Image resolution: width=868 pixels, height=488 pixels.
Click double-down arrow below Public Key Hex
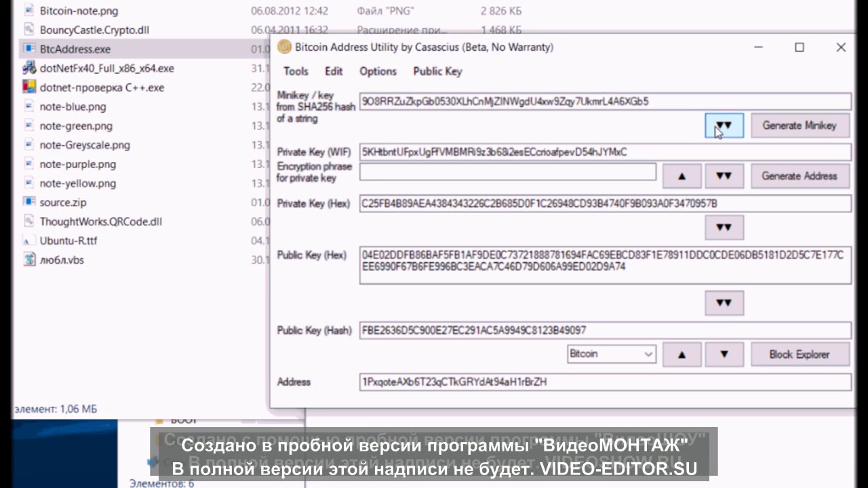pyautogui.click(x=724, y=303)
